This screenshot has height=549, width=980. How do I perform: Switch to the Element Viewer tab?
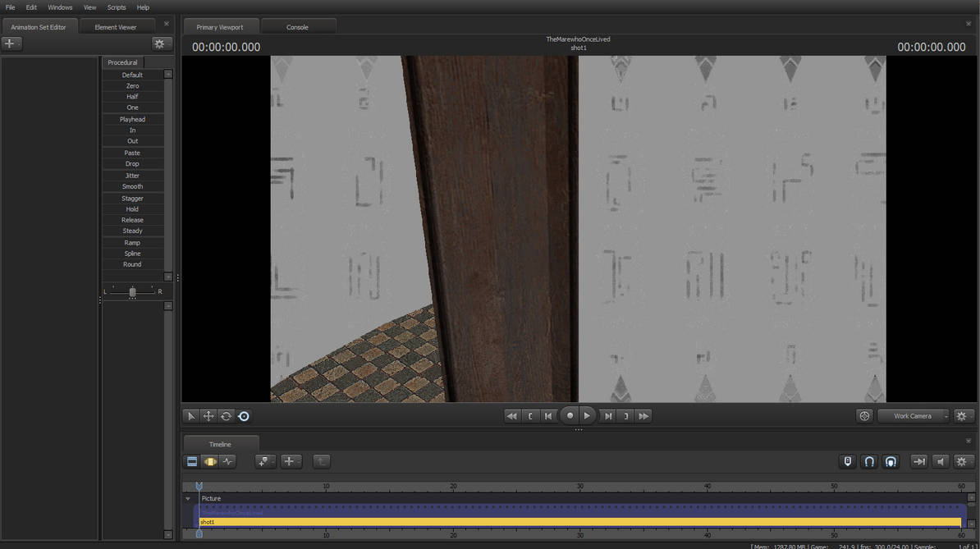116,27
